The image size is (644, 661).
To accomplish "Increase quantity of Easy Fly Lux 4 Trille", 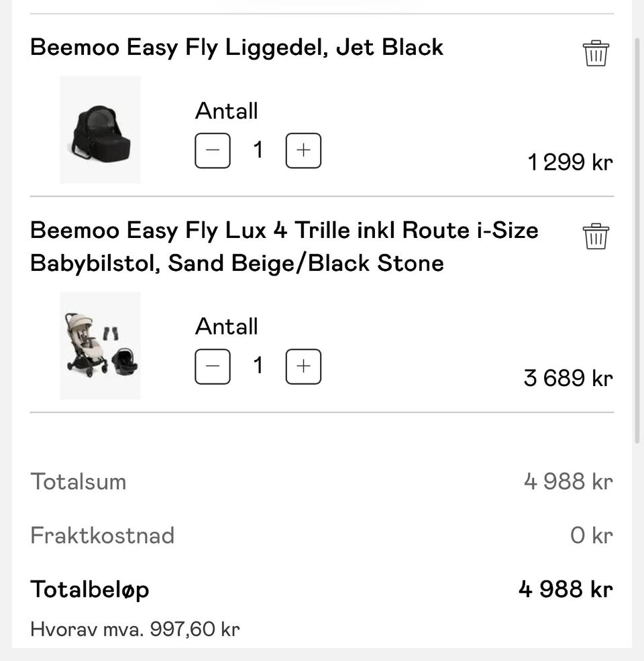I will (x=303, y=367).
